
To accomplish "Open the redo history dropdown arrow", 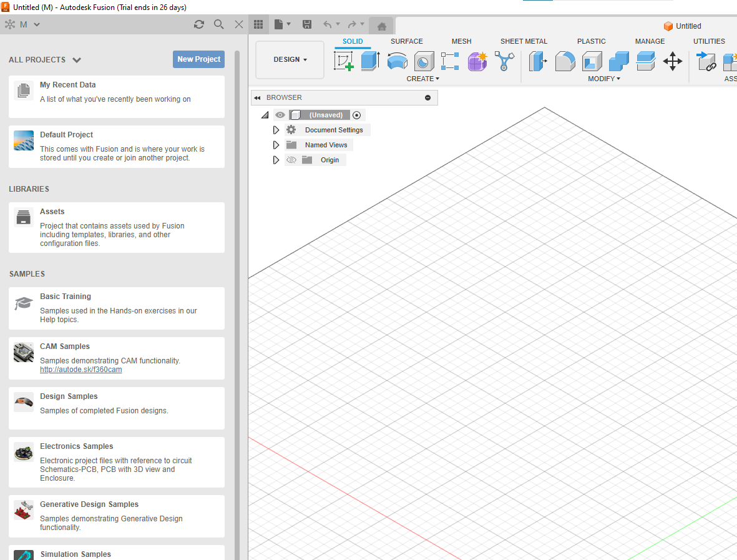I will [362, 24].
